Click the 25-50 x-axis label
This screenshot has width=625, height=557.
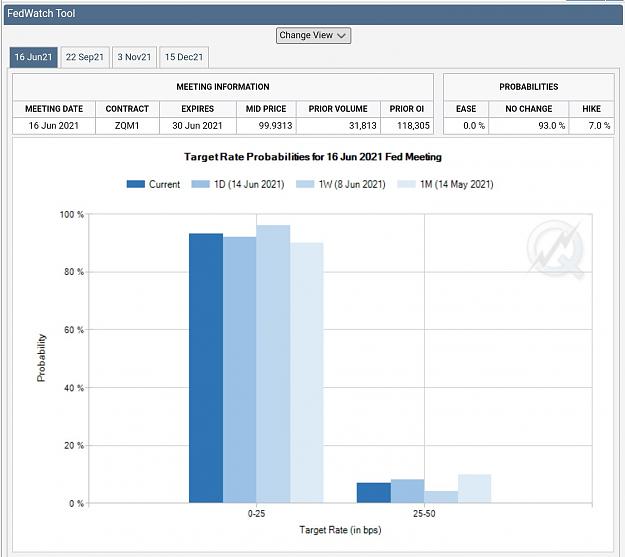(x=424, y=514)
